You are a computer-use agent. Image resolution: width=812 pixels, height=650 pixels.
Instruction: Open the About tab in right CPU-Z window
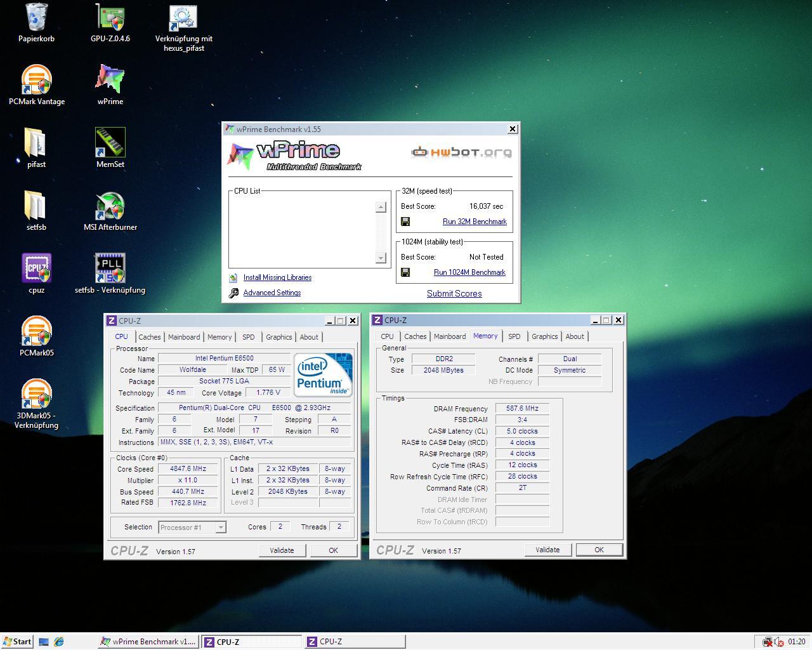575,336
